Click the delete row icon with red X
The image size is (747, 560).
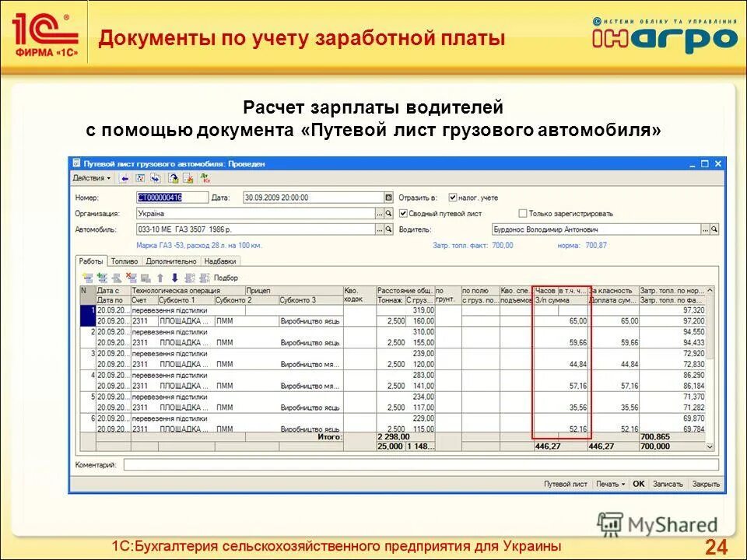click(x=131, y=278)
